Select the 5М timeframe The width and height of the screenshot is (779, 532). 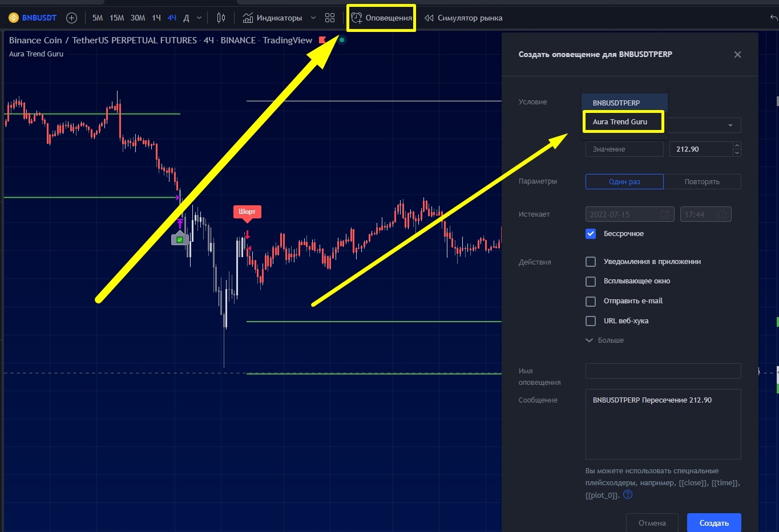(x=98, y=18)
